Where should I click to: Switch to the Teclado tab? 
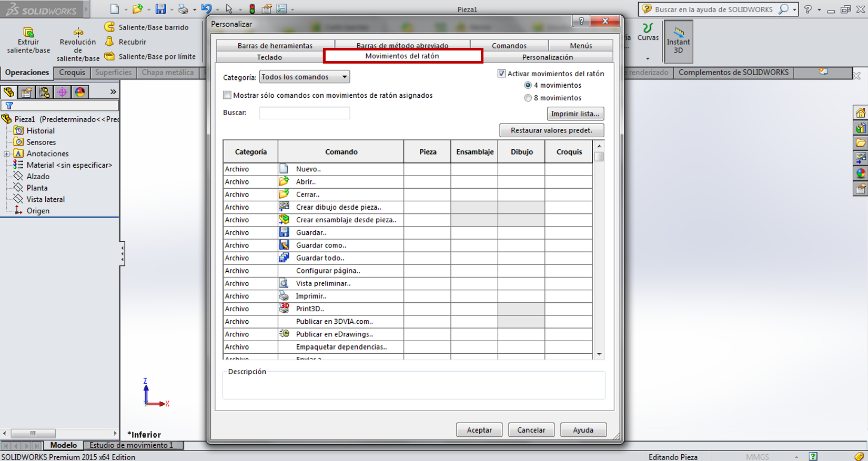tap(269, 57)
